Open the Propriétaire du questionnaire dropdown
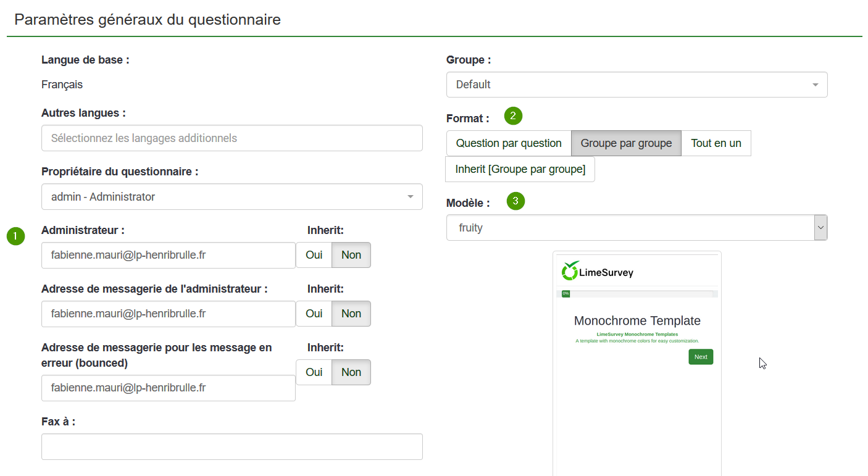 coord(232,197)
